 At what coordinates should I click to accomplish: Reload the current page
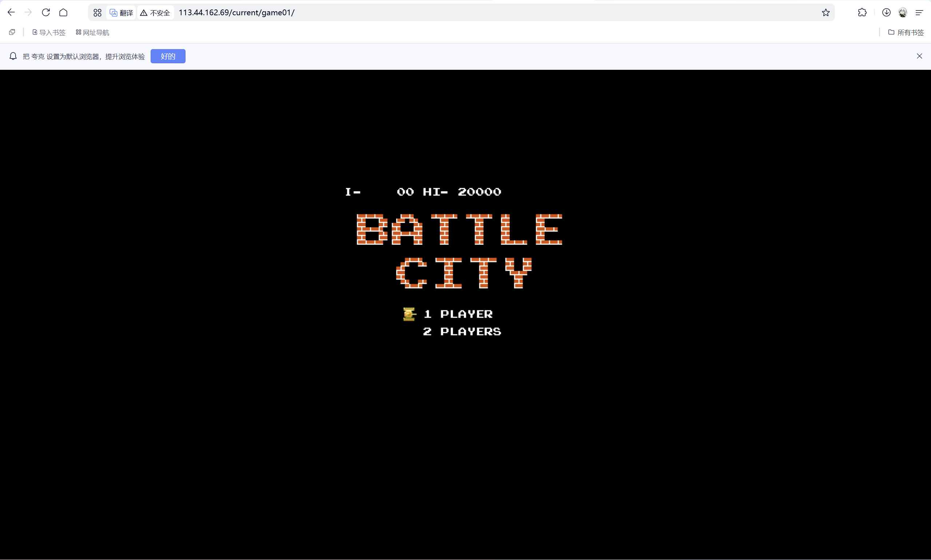[x=46, y=12]
